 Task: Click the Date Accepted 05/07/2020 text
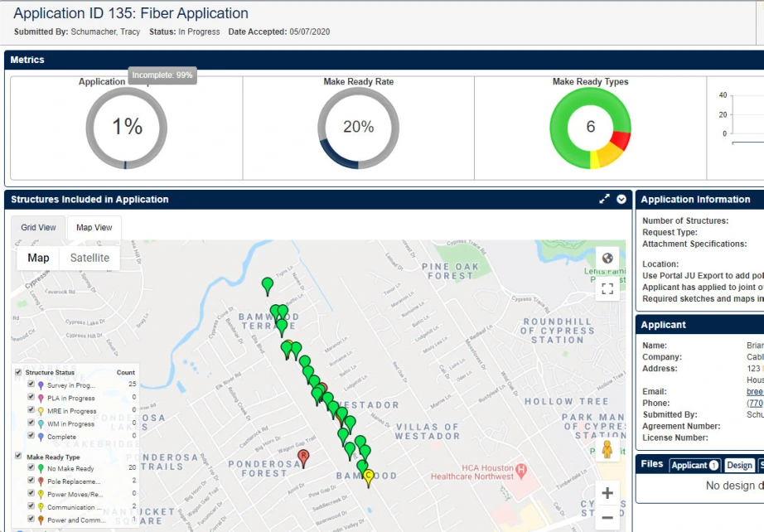(279, 31)
